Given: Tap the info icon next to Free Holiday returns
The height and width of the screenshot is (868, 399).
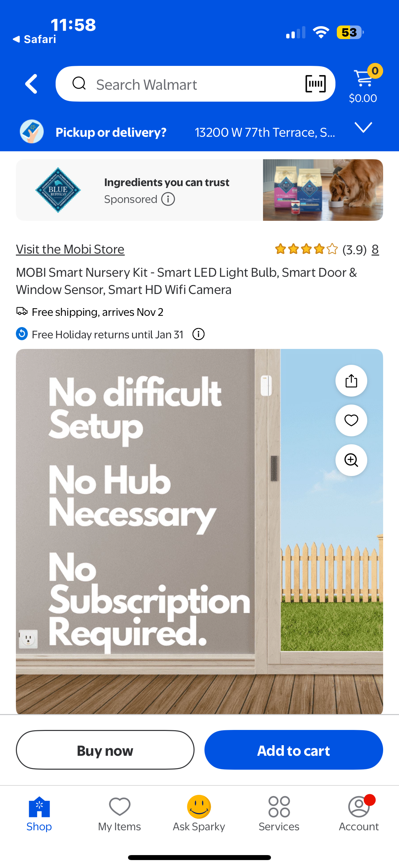Looking at the screenshot, I should (x=198, y=334).
